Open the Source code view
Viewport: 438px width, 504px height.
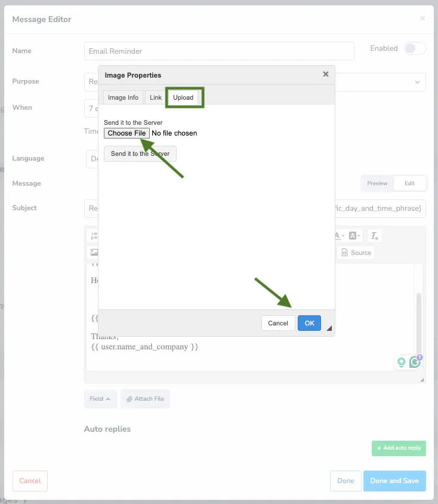click(356, 252)
